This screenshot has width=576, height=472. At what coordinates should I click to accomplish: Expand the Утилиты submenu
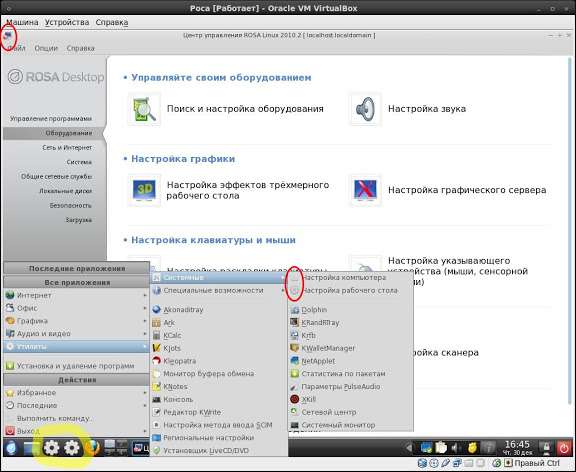(x=76, y=346)
